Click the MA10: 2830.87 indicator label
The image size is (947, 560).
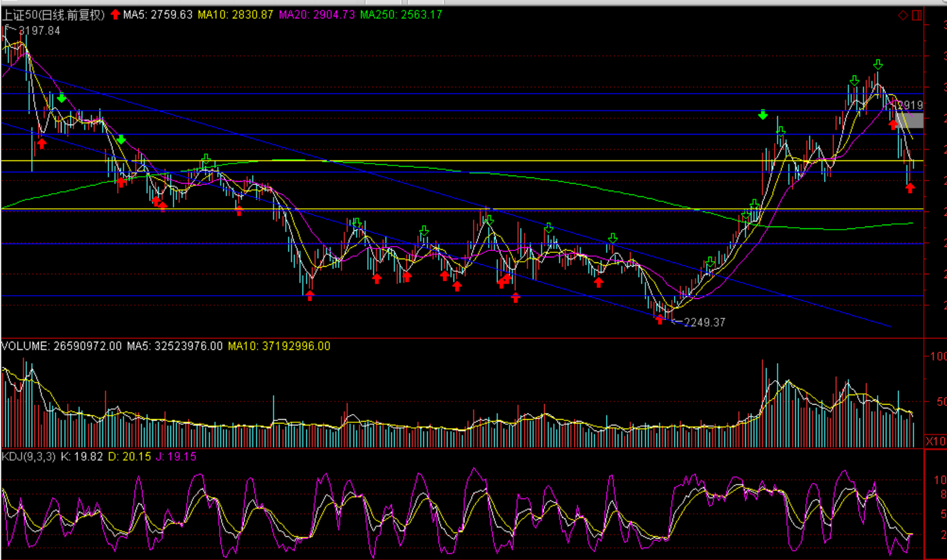click(235, 14)
